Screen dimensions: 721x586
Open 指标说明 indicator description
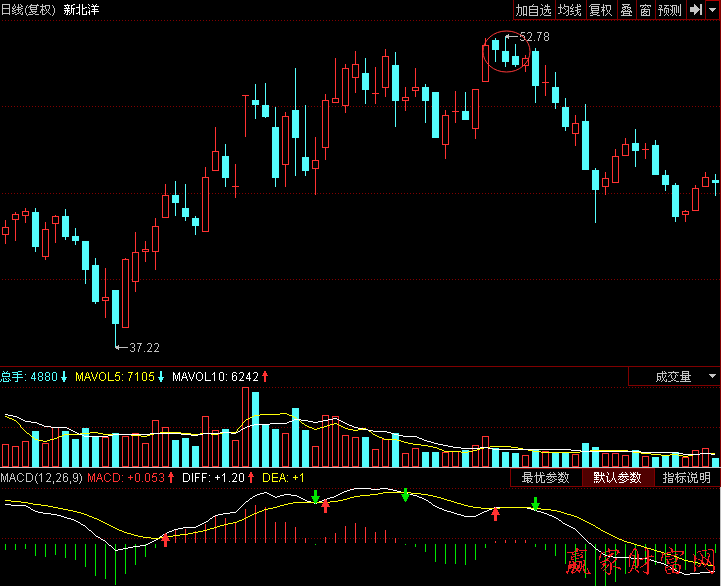[x=686, y=478]
